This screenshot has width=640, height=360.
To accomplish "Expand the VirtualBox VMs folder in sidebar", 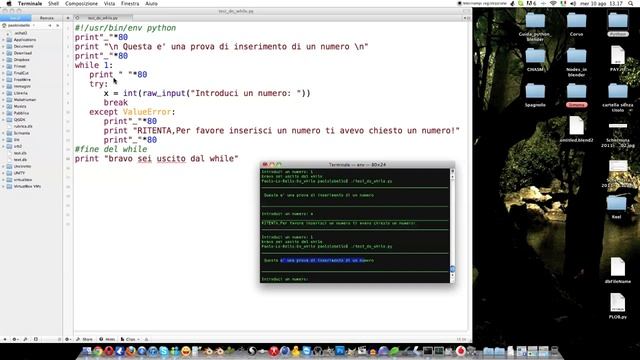I will point(3,186).
